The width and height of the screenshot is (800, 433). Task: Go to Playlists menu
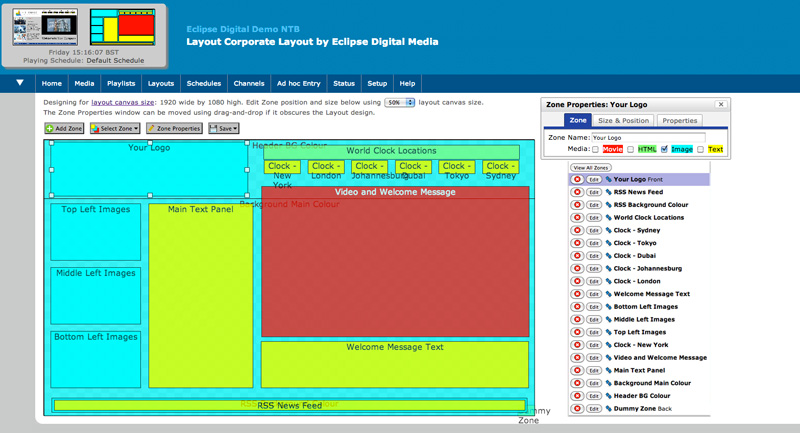(121, 84)
